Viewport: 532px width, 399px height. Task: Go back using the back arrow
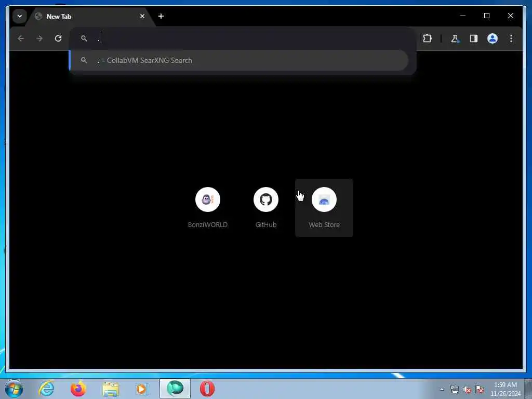coord(21,38)
